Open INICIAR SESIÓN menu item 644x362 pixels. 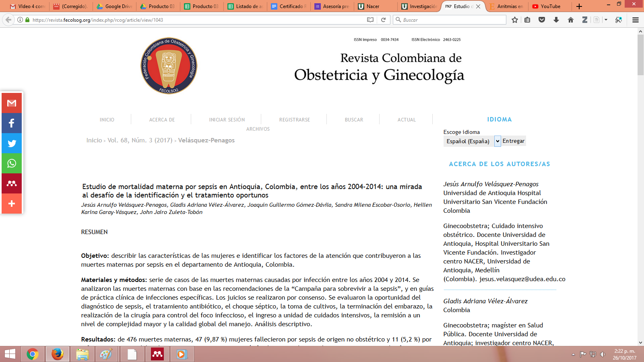click(x=227, y=120)
